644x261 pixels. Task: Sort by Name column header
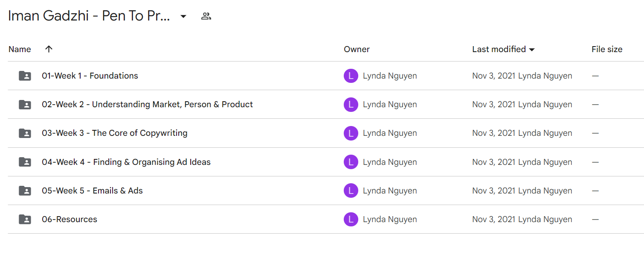(20, 49)
